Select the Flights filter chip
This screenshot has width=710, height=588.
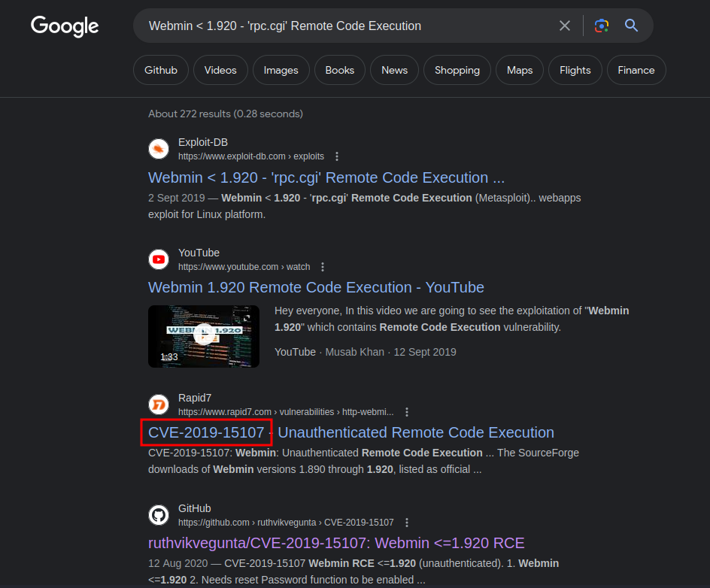click(575, 70)
